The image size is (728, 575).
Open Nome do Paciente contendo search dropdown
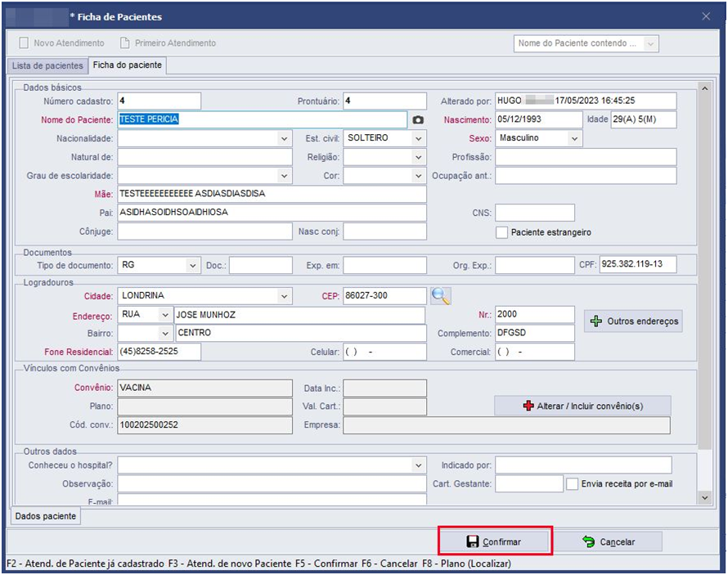650,43
